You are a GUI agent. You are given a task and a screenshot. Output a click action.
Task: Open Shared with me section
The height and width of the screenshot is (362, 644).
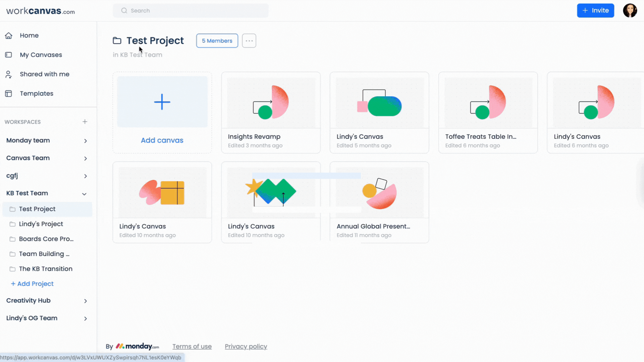coord(45,74)
